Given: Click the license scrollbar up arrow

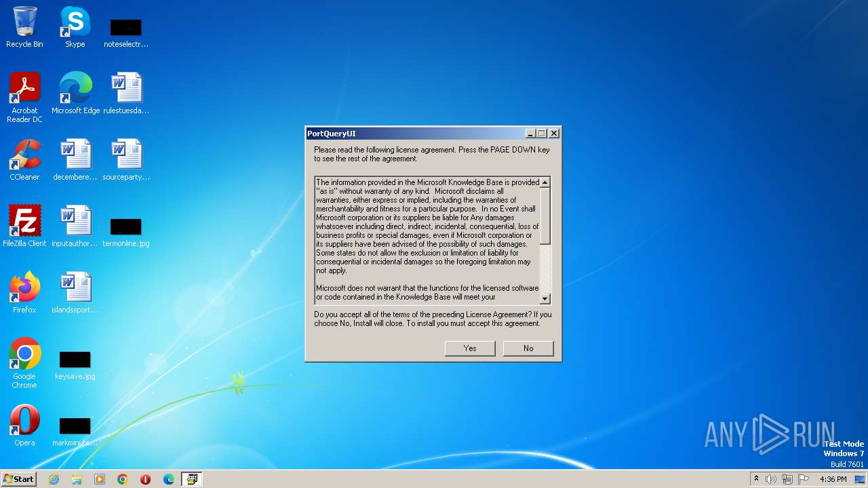Looking at the screenshot, I should click(545, 182).
